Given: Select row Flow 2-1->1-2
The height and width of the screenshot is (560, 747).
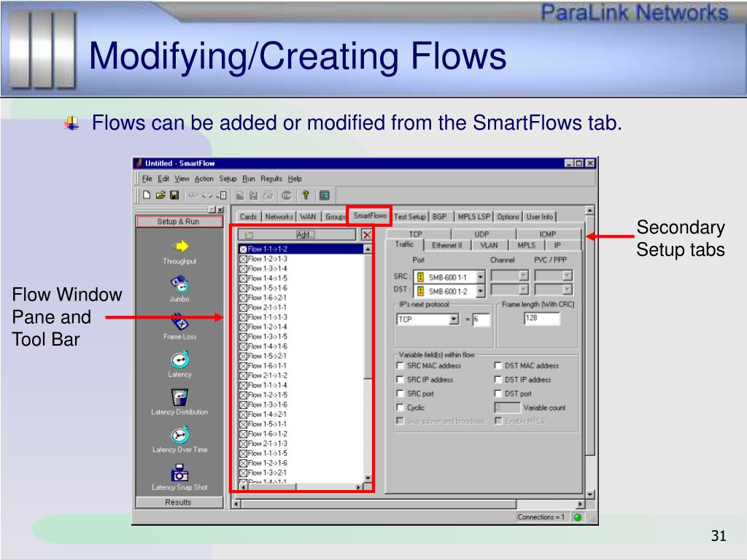Looking at the screenshot, I should click(301, 376).
